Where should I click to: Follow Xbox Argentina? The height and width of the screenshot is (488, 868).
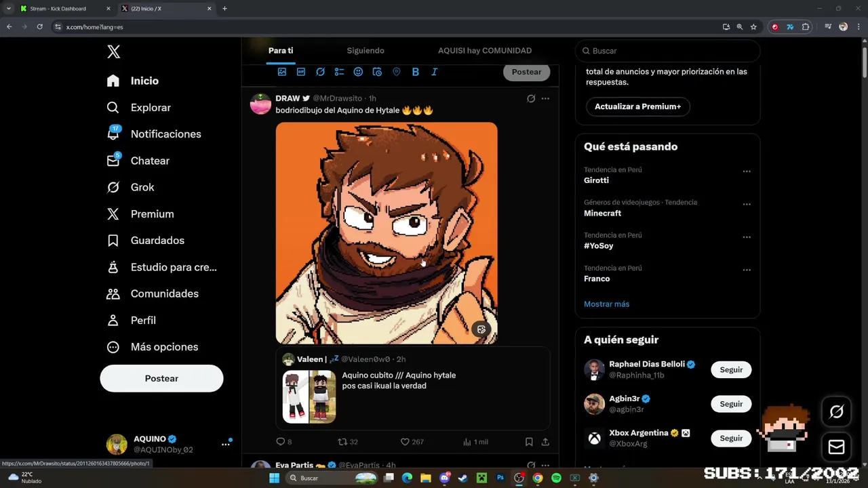[x=731, y=438]
